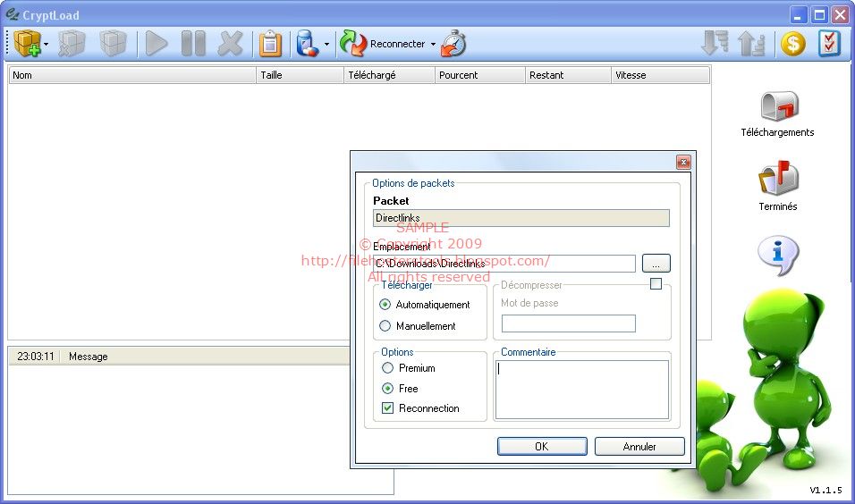The image size is (855, 504).
Task: Click into the Commentaire text box
Action: pyautogui.click(x=582, y=389)
